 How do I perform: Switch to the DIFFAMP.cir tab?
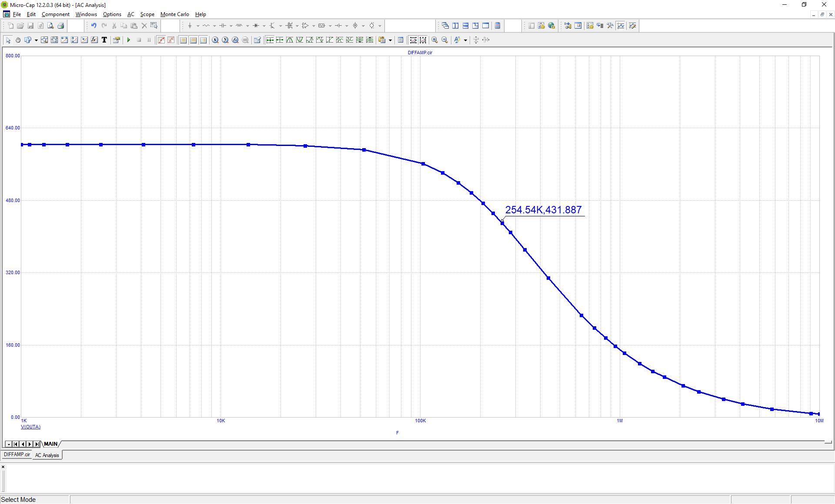pos(17,454)
